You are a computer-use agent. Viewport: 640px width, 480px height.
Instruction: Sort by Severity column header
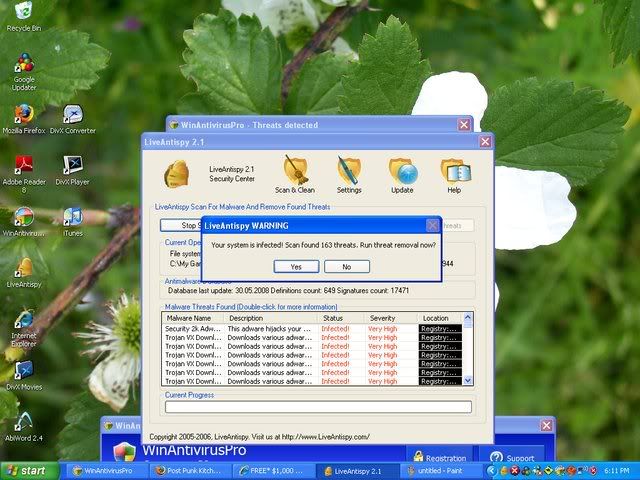(x=391, y=318)
